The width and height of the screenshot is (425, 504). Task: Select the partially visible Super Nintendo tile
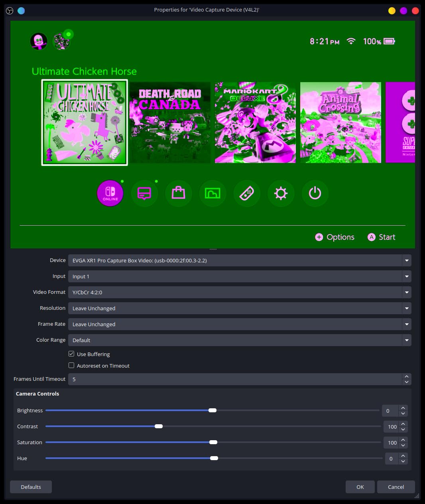(400, 122)
